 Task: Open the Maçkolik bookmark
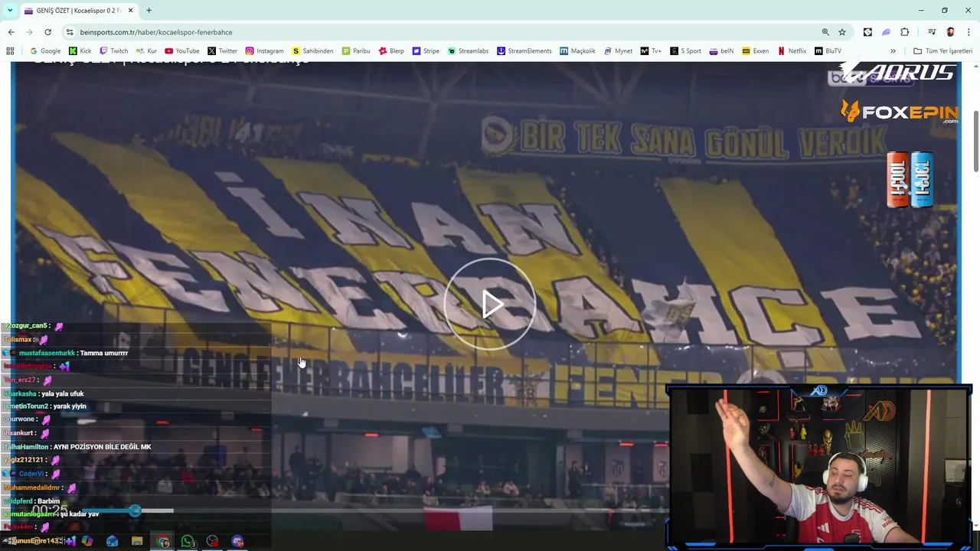pyautogui.click(x=577, y=51)
